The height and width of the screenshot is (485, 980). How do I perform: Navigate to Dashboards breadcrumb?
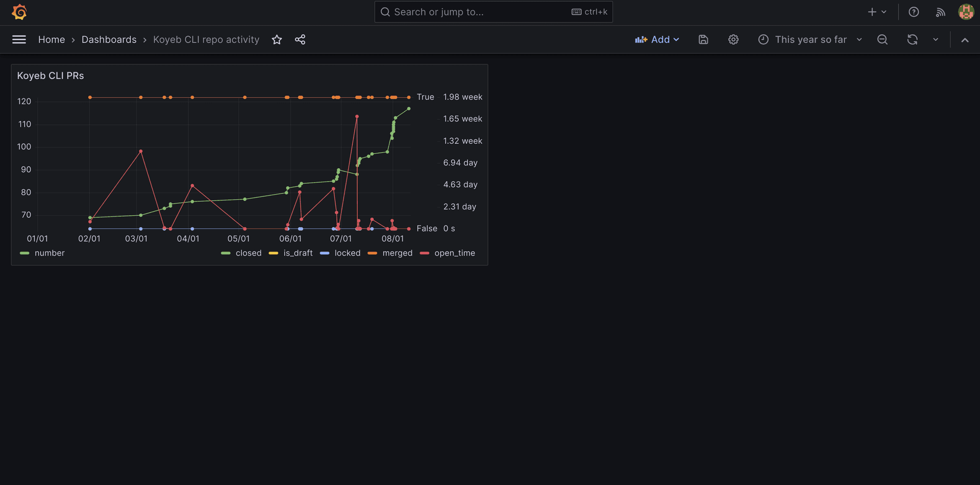109,39
